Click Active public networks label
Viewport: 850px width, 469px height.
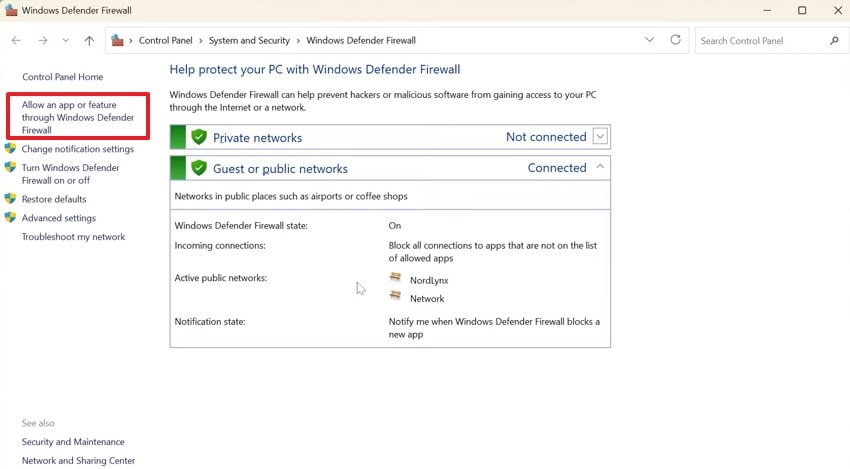pos(221,278)
